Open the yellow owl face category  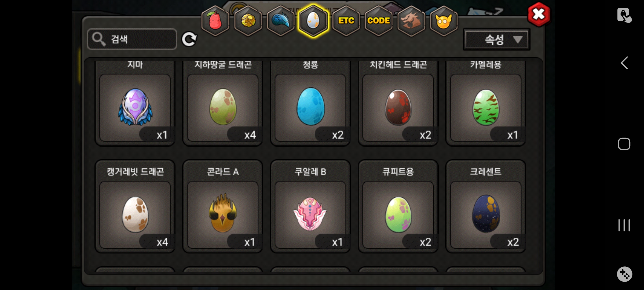pyautogui.click(x=444, y=21)
